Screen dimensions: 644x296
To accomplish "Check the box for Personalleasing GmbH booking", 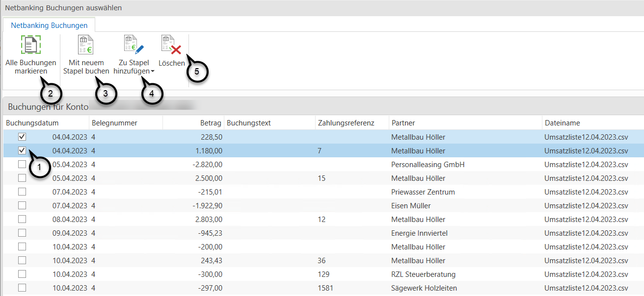I will [x=22, y=165].
